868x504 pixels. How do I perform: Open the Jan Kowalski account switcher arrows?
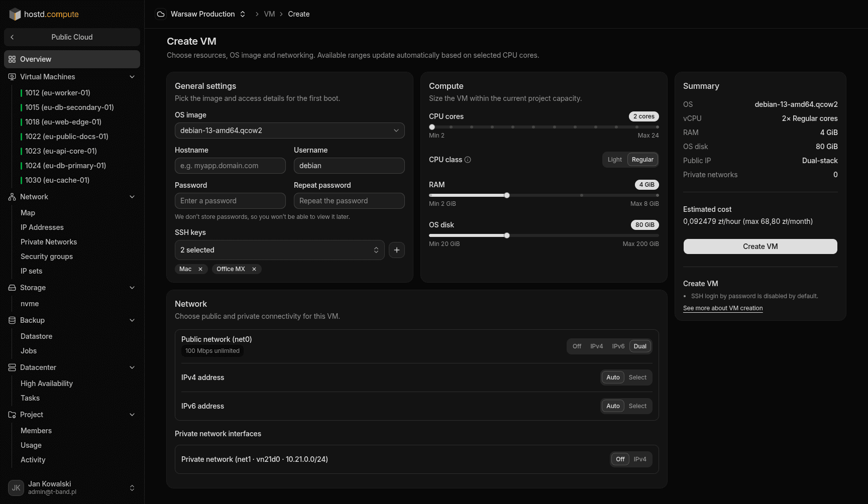tap(132, 488)
